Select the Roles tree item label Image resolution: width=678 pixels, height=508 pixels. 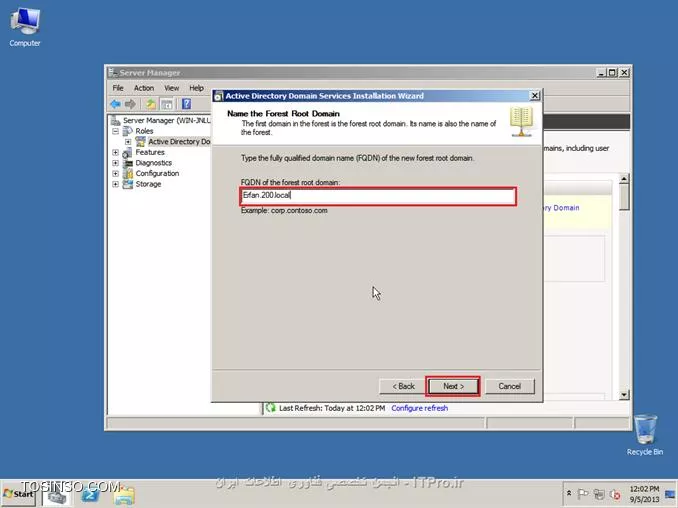tap(144, 131)
